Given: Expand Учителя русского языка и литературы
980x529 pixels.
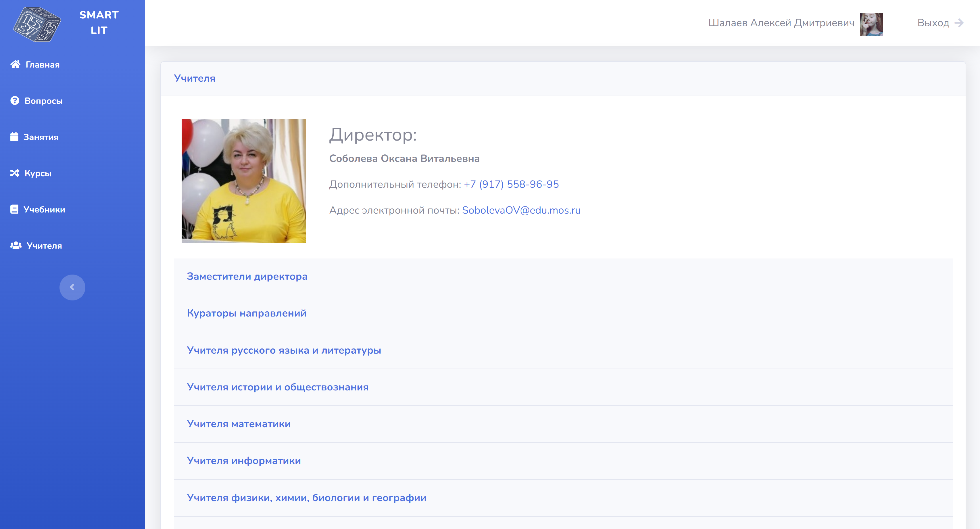Looking at the screenshot, I should (563, 350).
